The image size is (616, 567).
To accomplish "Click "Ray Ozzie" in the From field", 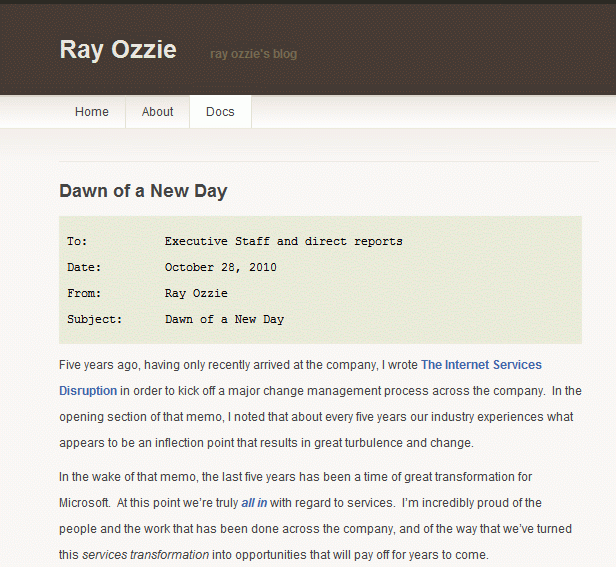I will [x=196, y=294].
